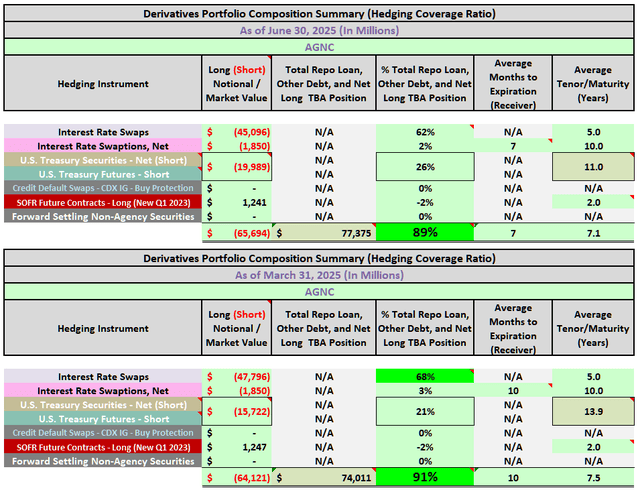Select March table's 'Forward Settling Non-Agency Securities' label
This screenshot has height=490, width=640.
tap(103, 461)
